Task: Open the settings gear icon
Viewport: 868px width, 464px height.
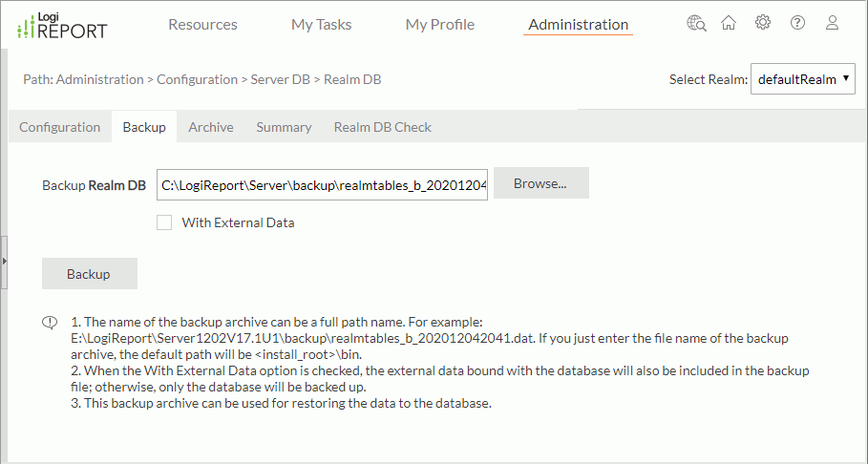Action: tap(763, 23)
